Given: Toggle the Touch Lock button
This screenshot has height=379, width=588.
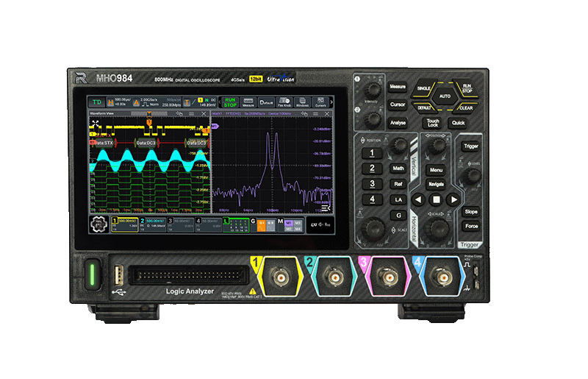Looking at the screenshot, I should point(433,123).
